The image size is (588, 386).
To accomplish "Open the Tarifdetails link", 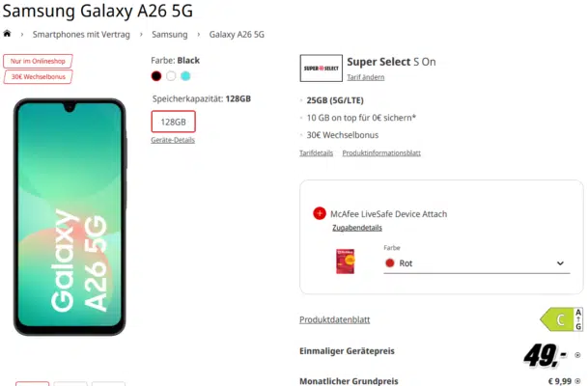I will click(316, 152).
